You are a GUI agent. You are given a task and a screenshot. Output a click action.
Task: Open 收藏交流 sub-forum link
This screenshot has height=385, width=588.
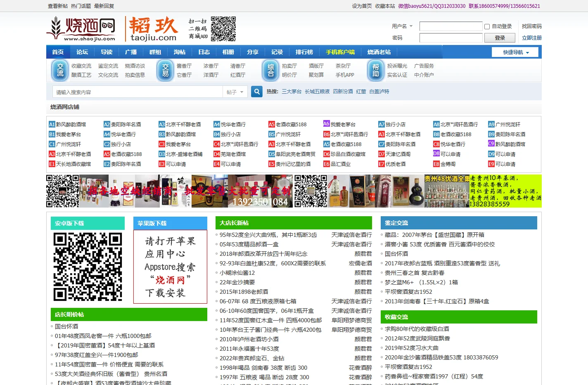pos(81,66)
